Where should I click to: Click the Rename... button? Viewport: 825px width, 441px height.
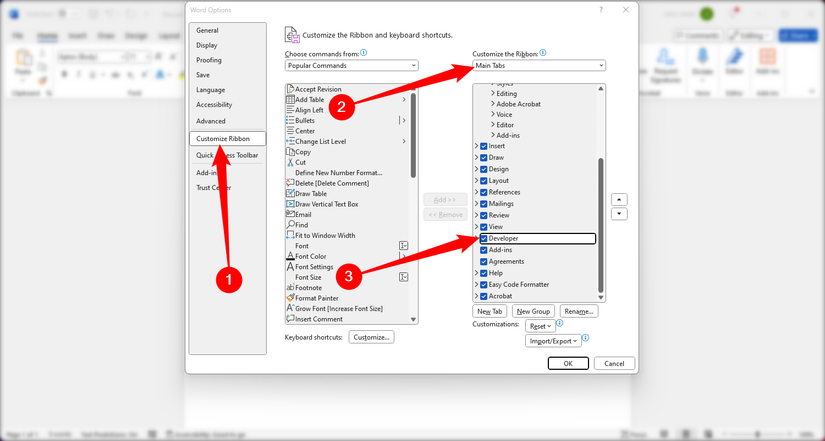tap(579, 312)
